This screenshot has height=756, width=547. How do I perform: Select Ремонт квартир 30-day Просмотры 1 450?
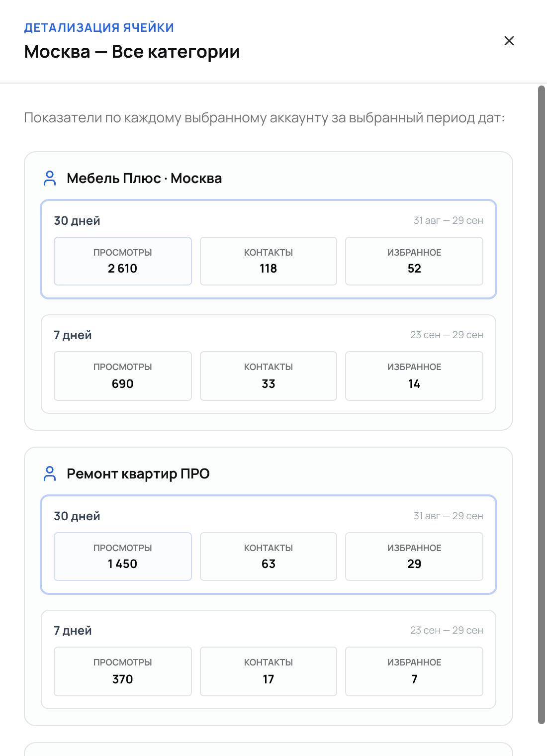pos(123,557)
